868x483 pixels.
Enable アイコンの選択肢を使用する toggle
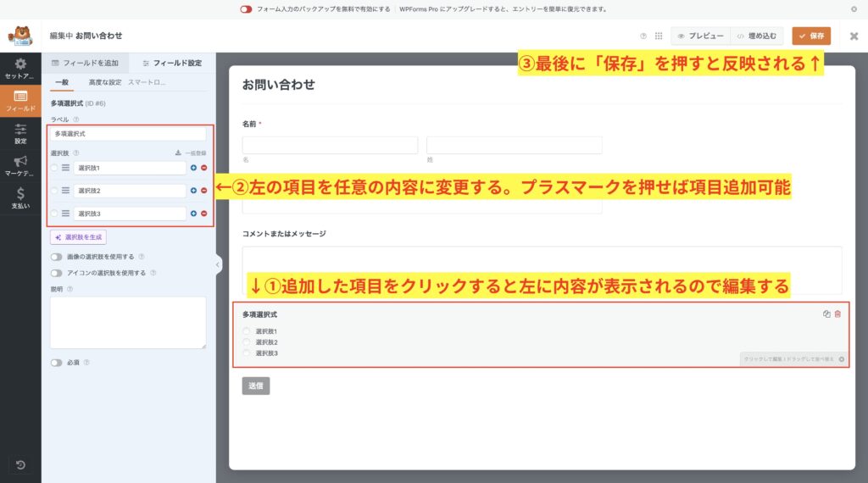click(57, 273)
